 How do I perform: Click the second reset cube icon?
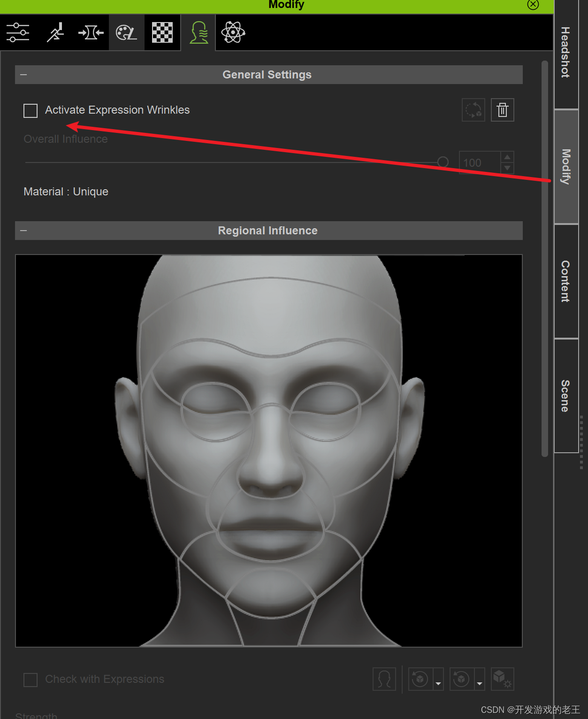coord(461,679)
